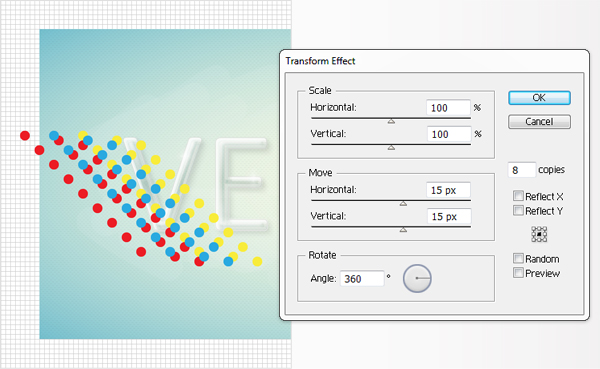600x369 pixels.
Task: Click the rotation angle dial
Action: pyautogui.click(x=417, y=278)
